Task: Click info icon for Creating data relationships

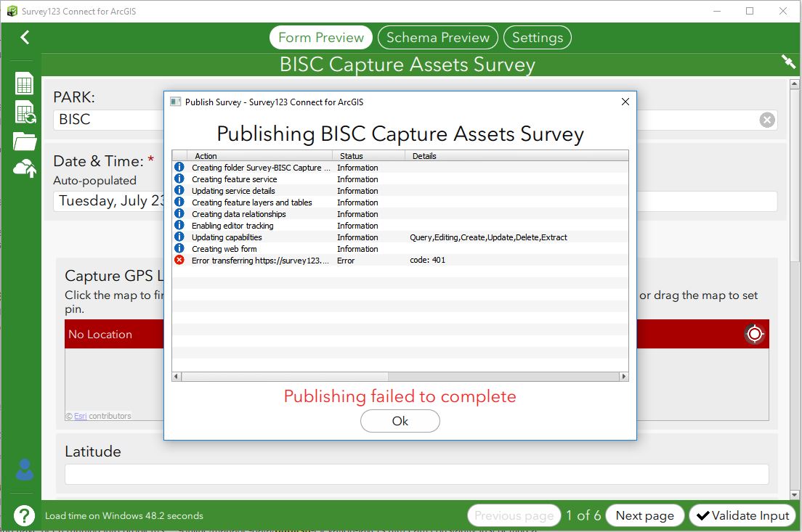Action: pos(179,213)
